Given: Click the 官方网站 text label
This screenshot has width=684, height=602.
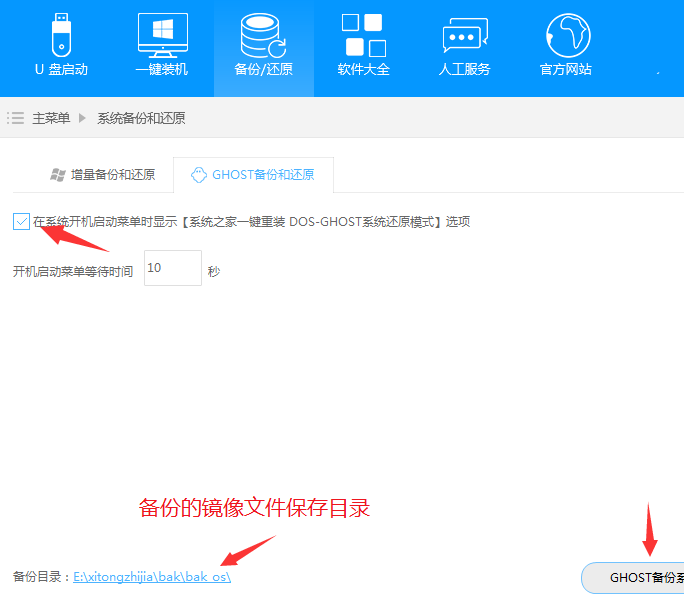Looking at the screenshot, I should [x=566, y=69].
